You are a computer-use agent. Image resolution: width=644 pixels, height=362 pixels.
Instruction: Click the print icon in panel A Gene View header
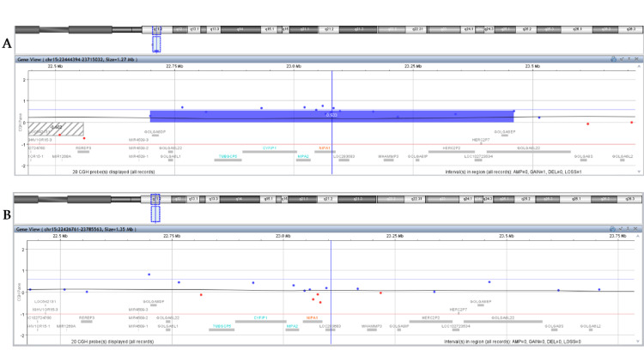tap(613, 59)
